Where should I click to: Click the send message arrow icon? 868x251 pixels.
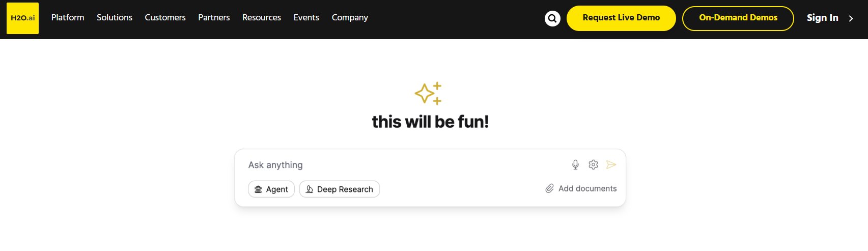click(611, 164)
